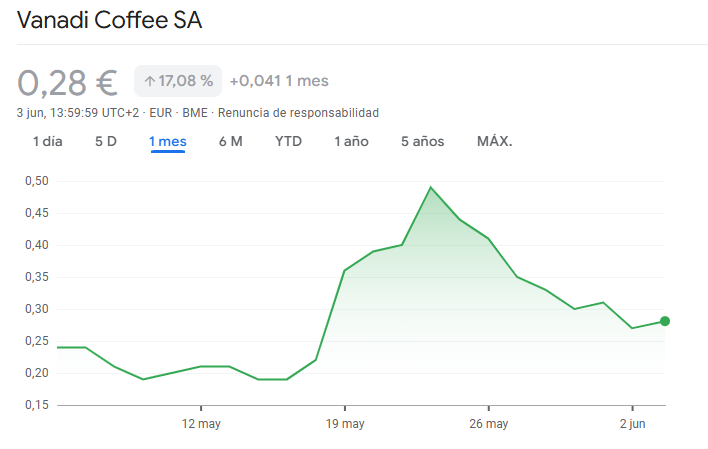
Task: Show the 6 M chart range
Action: [x=231, y=141]
